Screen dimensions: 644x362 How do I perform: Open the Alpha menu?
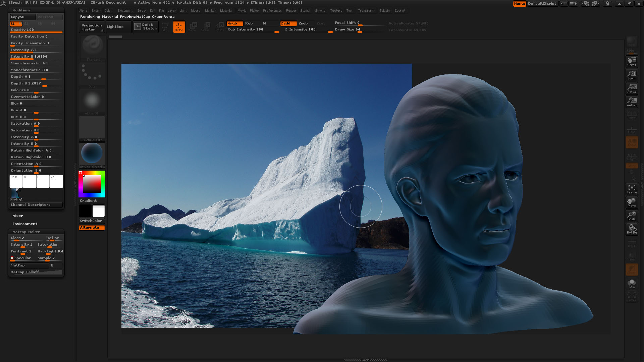pyautogui.click(x=83, y=11)
